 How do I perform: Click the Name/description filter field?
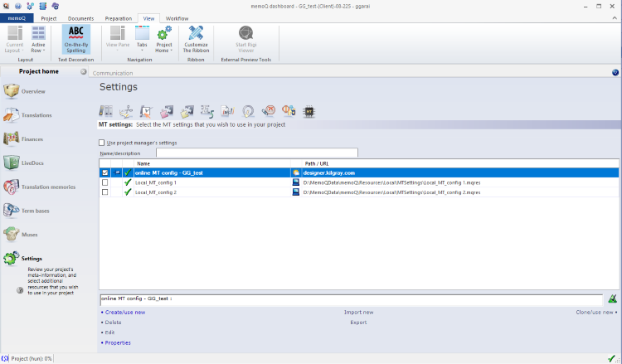click(x=256, y=153)
